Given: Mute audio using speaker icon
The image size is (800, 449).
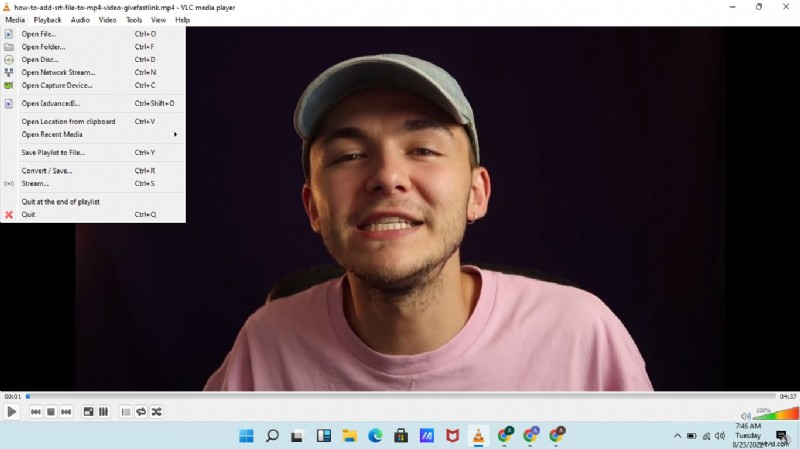Looking at the screenshot, I should coord(745,415).
